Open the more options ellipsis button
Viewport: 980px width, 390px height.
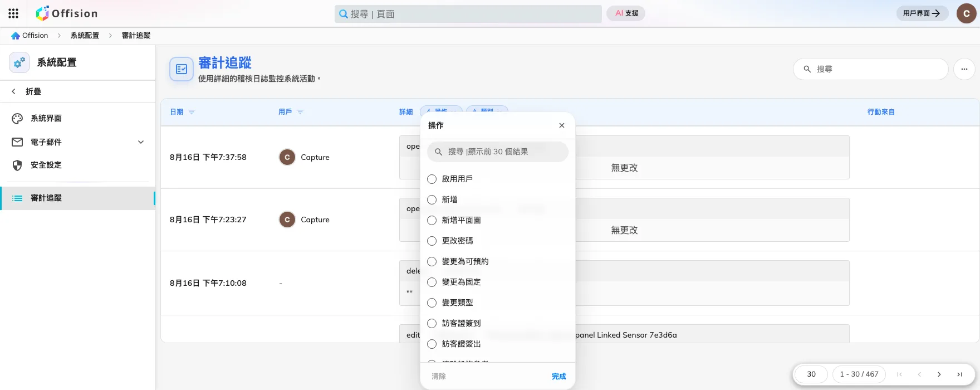pos(964,69)
